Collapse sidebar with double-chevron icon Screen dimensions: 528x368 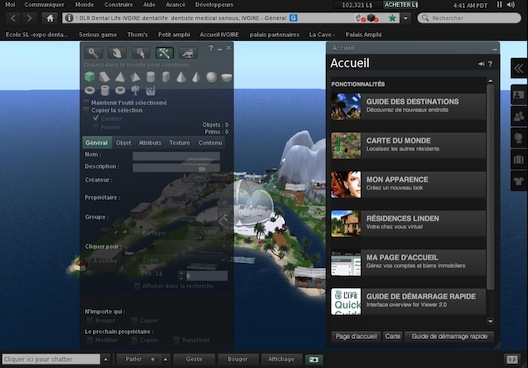pos(519,69)
